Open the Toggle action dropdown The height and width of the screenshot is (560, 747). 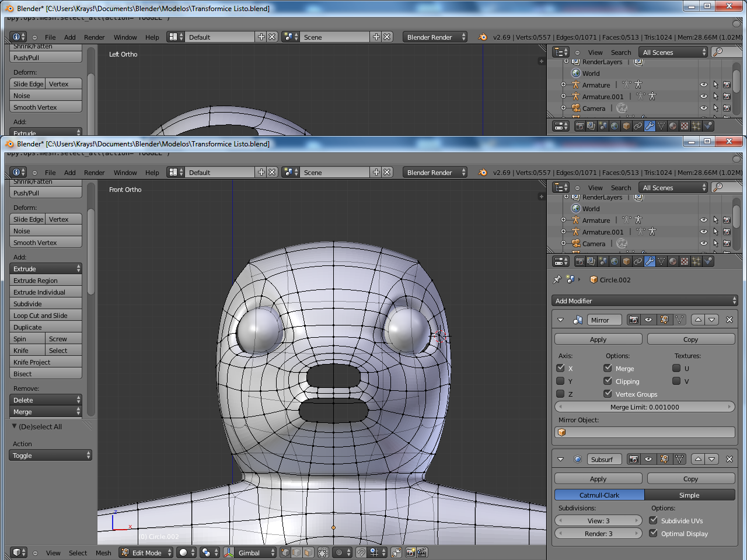click(50, 456)
